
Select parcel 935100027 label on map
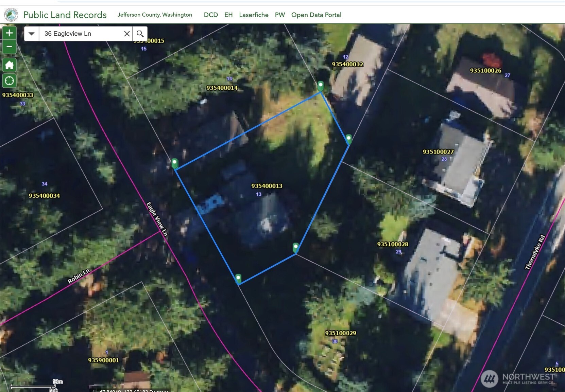438,152
